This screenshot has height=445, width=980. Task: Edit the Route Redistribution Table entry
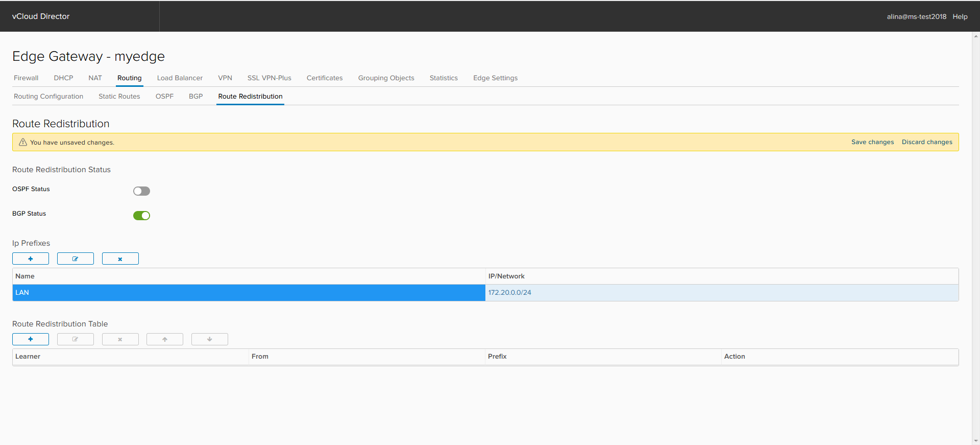point(76,339)
